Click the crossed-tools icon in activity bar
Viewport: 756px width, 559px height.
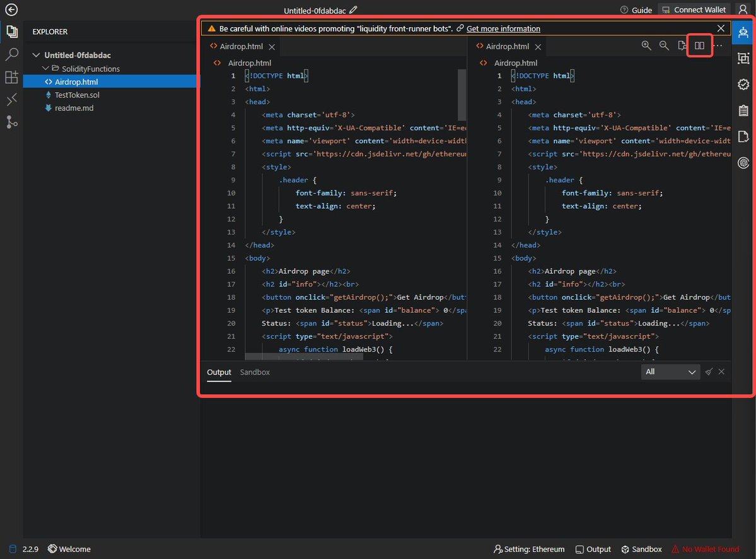pos(11,99)
